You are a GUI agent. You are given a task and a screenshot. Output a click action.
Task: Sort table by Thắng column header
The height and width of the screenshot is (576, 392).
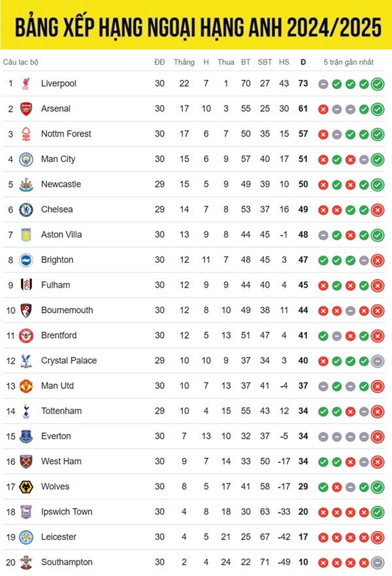[x=184, y=62]
